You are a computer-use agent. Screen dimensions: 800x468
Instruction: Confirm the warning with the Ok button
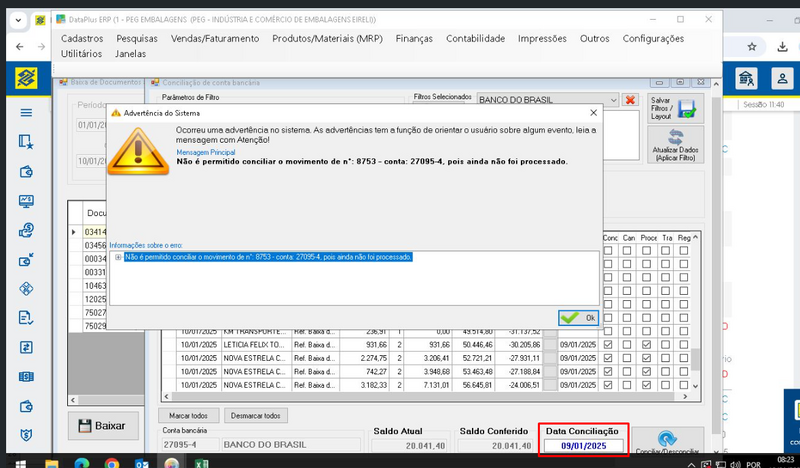578,318
